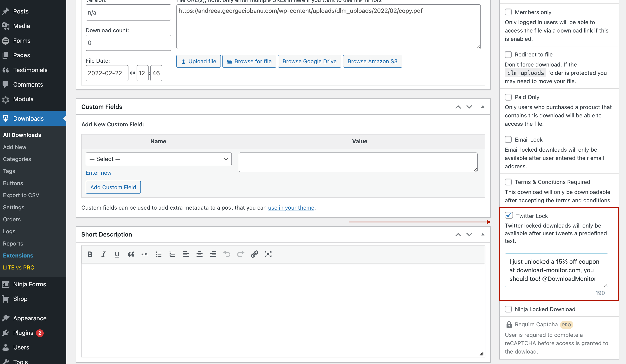Click the Comments bubble icon
This screenshot has height=364, width=626.
click(6, 84)
